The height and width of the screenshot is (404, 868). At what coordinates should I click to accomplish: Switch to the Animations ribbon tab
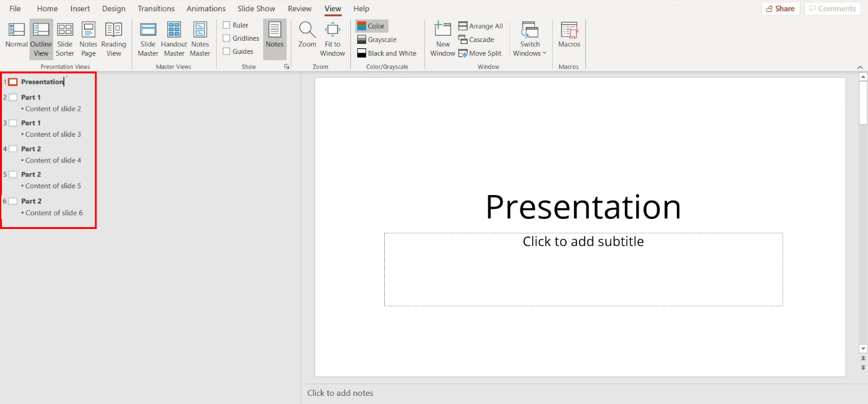206,8
